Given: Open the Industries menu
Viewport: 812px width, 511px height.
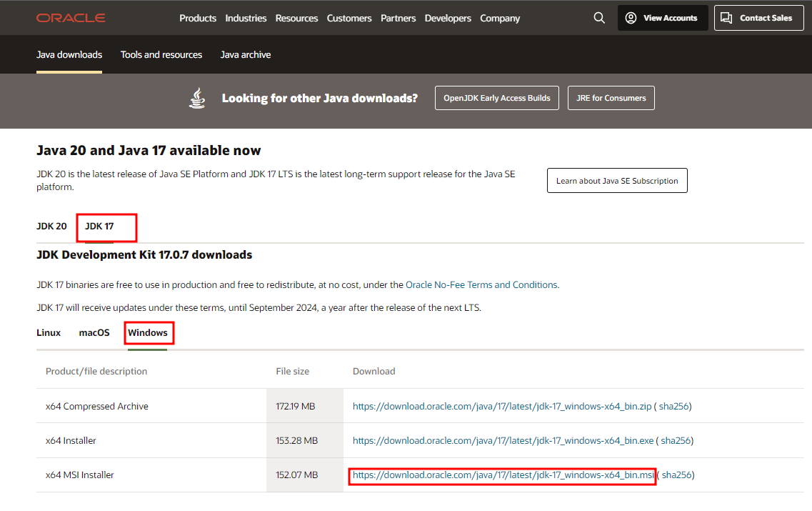Looking at the screenshot, I should [x=246, y=18].
